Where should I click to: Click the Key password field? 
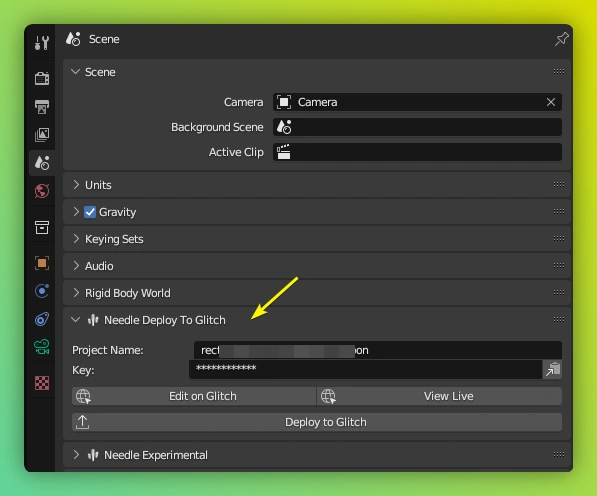tap(366, 369)
